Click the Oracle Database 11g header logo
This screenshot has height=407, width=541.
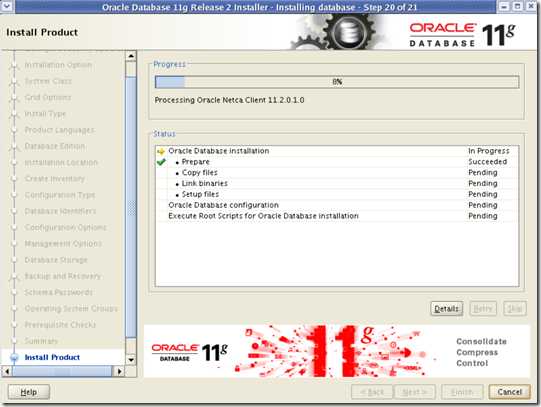(462, 34)
